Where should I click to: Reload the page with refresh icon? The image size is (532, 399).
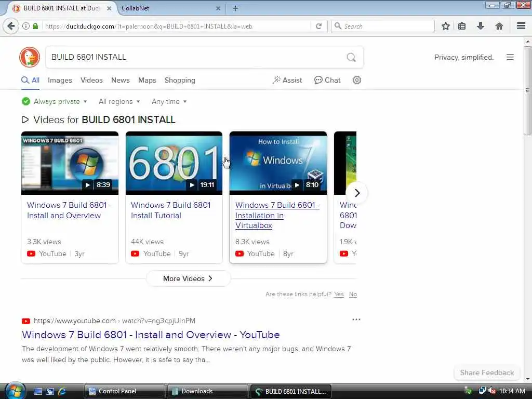[318, 26]
